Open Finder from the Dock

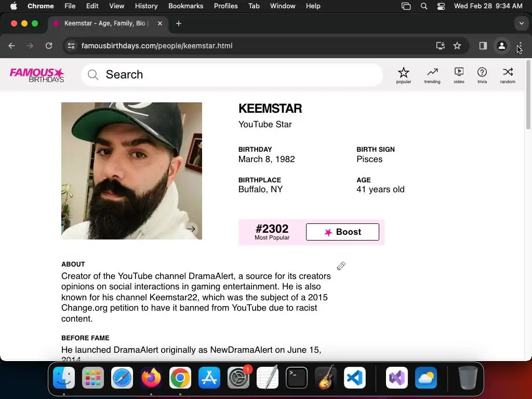pyautogui.click(x=64, y=378)
